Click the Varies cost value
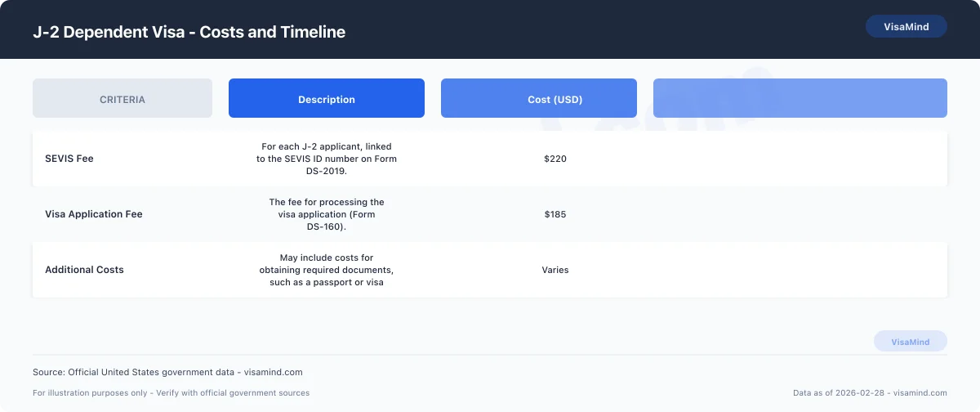Screen dimensions: 980x412 coord(555,270)
